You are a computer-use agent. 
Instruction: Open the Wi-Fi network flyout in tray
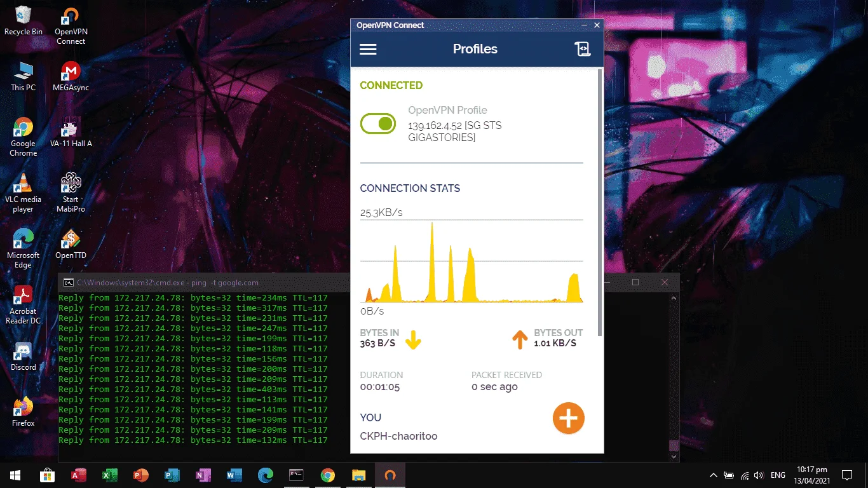click(x=744, y=475)
